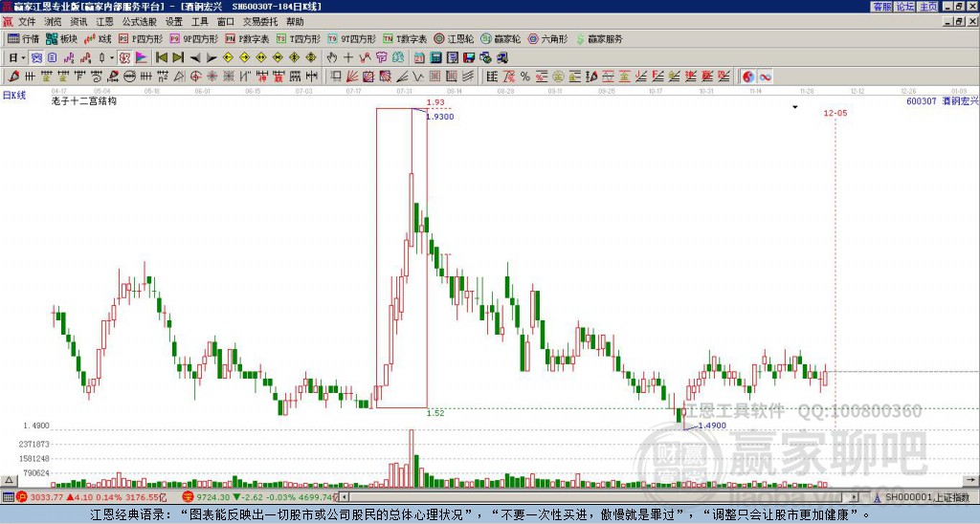Select the hand pan tool
The width and height of the screenshot is (980, 524).
click(332, 58)
